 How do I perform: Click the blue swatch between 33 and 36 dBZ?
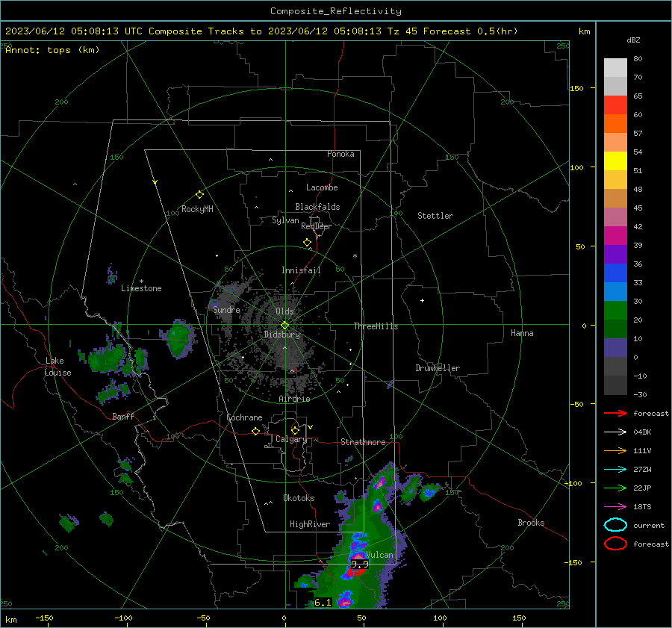click(615, 273)
